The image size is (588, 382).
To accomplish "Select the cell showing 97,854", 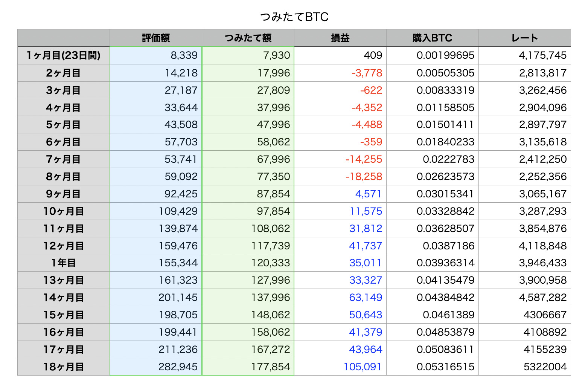I will pyautogui.click(x=248, y=211).
